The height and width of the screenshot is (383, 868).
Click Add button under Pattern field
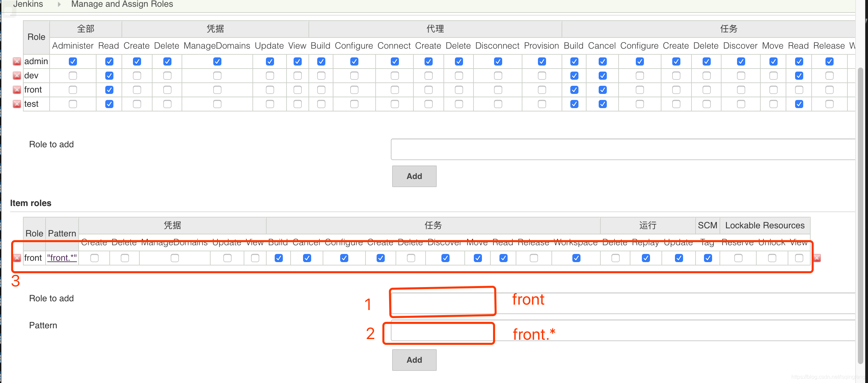pyautogui.click(x=414, y=360)
